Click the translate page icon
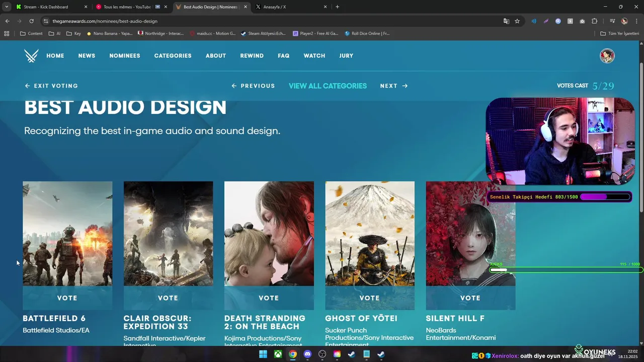Image resolution: width=644 pixels, height=362 pixels. pyautogui.click(x=507, y=21)
